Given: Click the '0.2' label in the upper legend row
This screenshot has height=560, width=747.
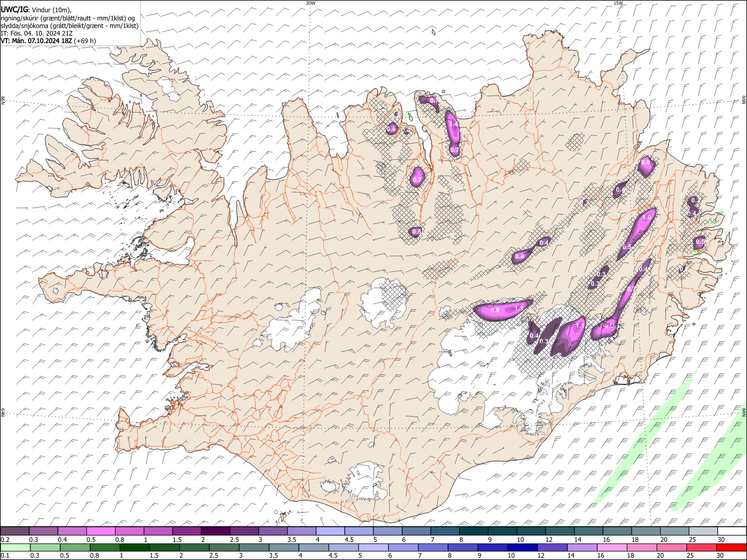Looking at the screenshot, I should tap(5, 540).
